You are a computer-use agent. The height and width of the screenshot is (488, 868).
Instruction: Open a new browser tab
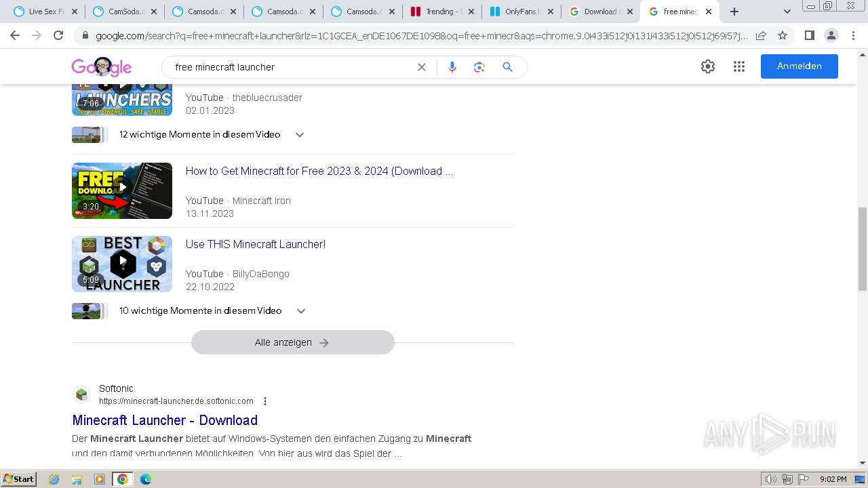(x=734, y=12)
